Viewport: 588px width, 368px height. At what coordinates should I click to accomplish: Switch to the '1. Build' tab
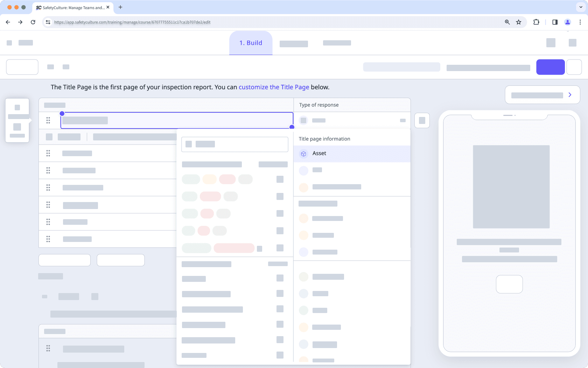(x=251, y=43)
